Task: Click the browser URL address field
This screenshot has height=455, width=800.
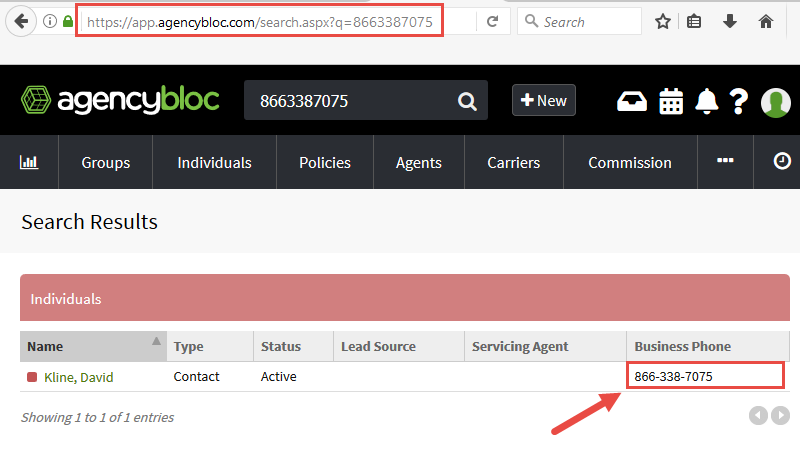Action: tap(260, 21)
